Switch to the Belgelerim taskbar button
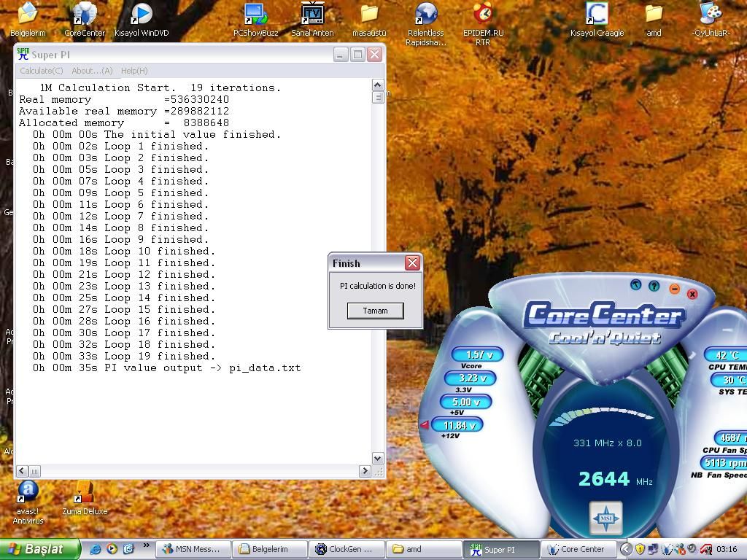Image resolution: width=747 pixels, height=560 pixels. click(x=270, y=549)
